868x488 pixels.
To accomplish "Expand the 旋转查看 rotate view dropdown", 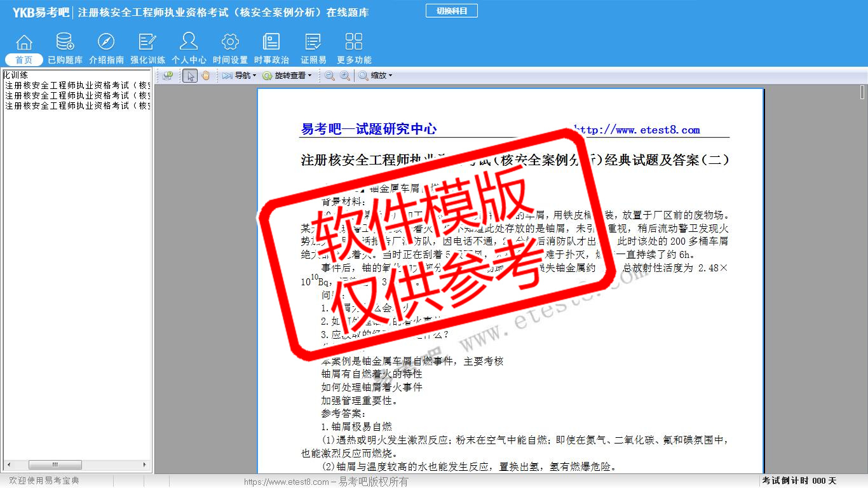I will (288, 76).
